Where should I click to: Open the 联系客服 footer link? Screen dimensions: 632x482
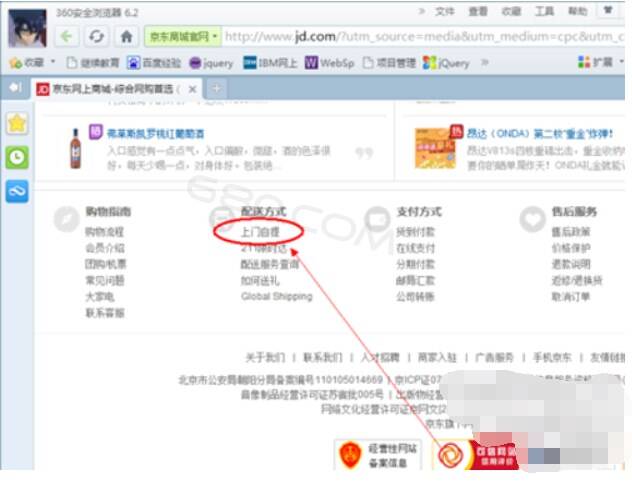104,313
